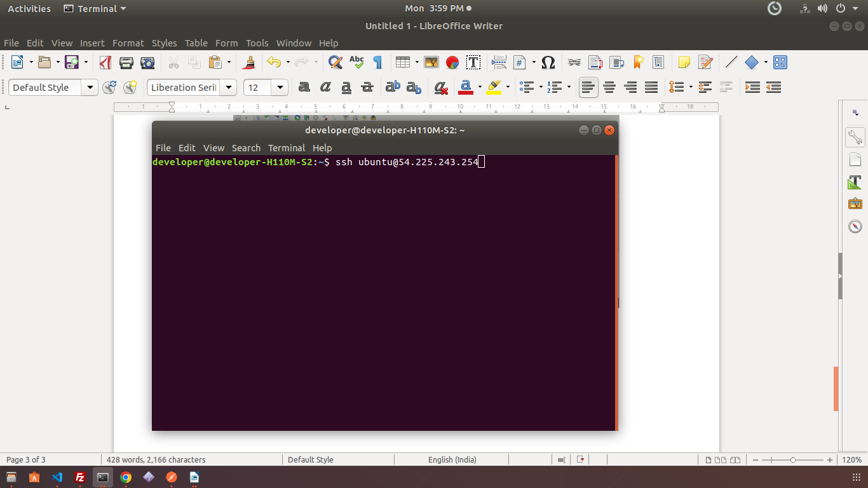This screenshot has width=868, height=488.
Task: Open the Liberation Serif font name dropdown
Action: click(x=229, y=88)
